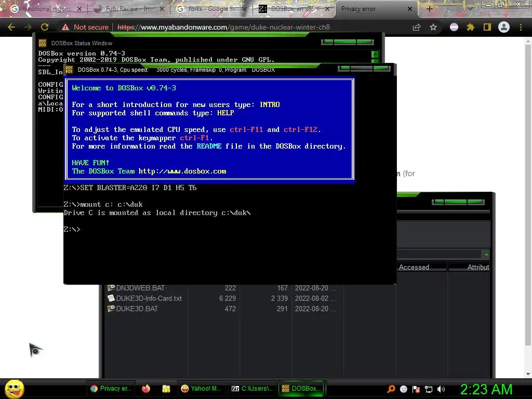The width and height of the screenshot is (532, 399).
Task: Open the Chrome three-dot menu
Action: [521, 27]
